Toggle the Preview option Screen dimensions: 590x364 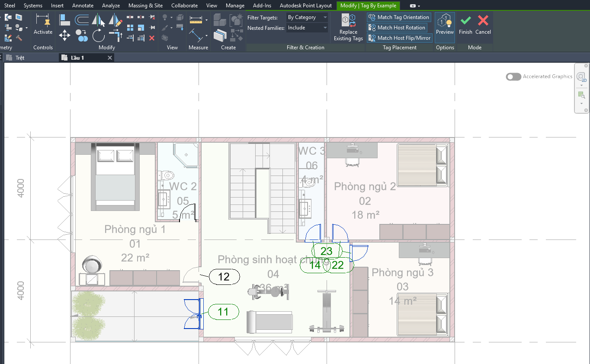point(445,27)
